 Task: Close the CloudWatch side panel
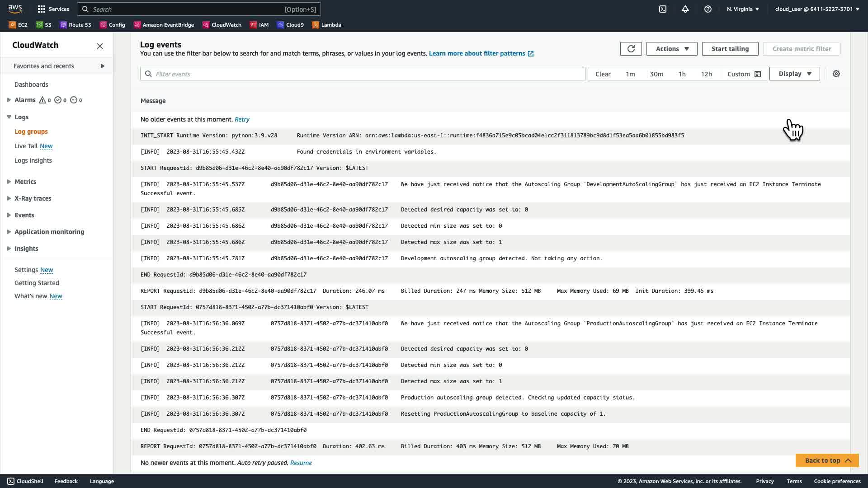coord(100,46)
